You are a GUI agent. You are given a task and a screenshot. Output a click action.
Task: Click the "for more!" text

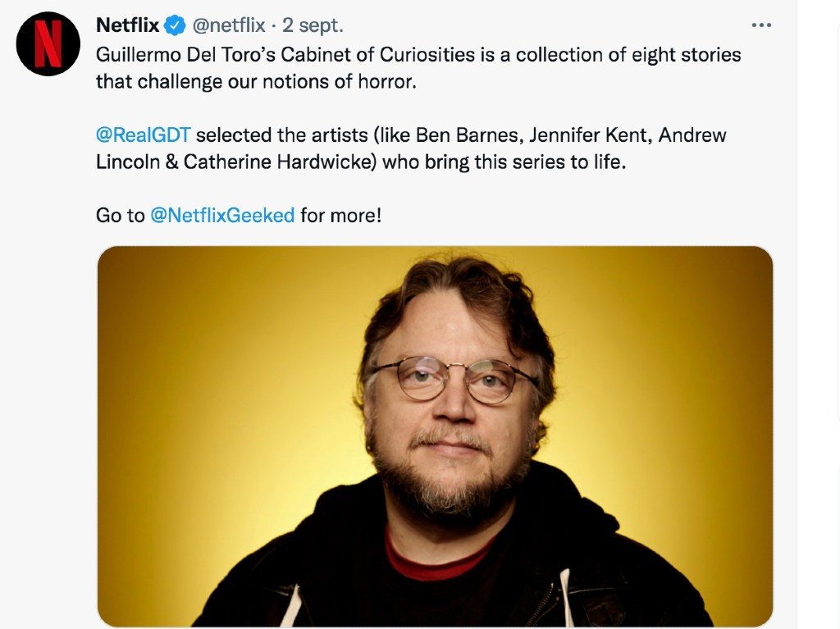(x=341, y=216)
